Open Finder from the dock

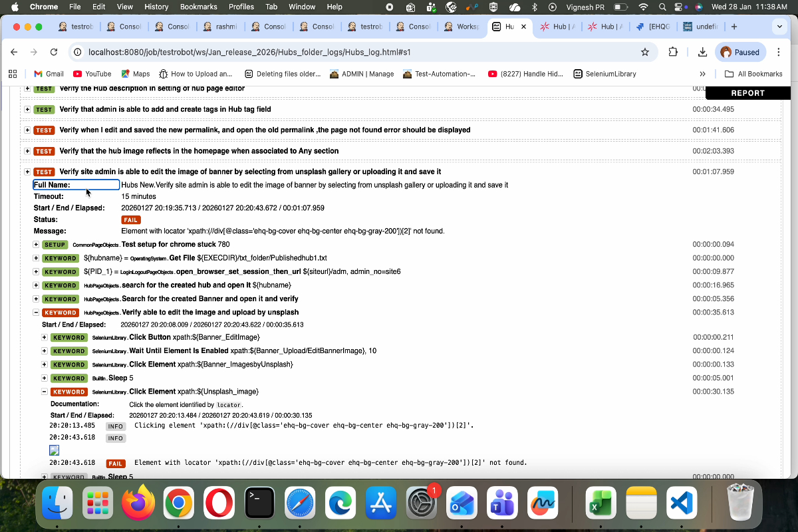tap(57, 503)
